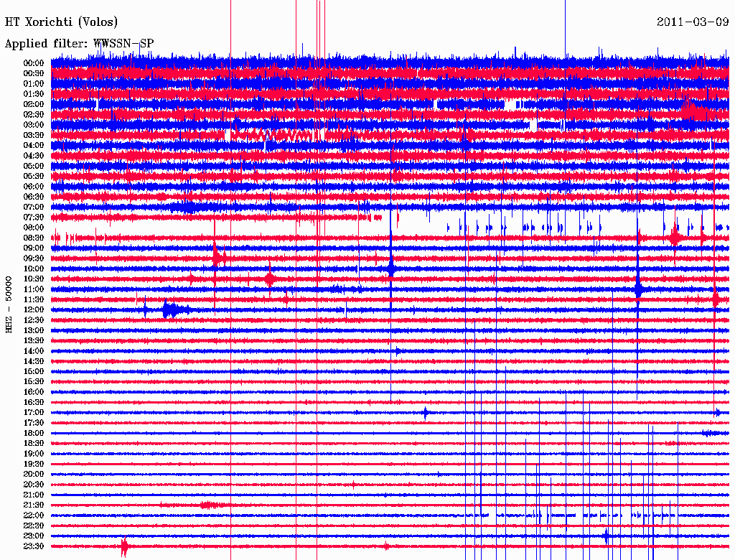Viewport: 735px width, 560px height.
Task: Select the 23:00 time label
Action: pos(34,536)
